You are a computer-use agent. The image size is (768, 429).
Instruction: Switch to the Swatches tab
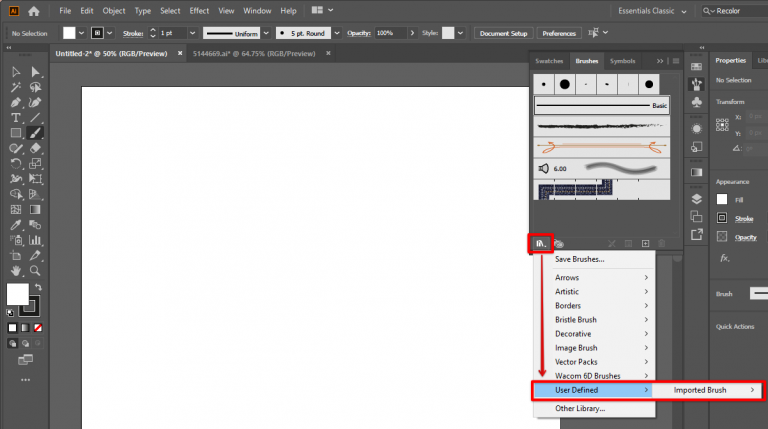[x=549, y=61]
